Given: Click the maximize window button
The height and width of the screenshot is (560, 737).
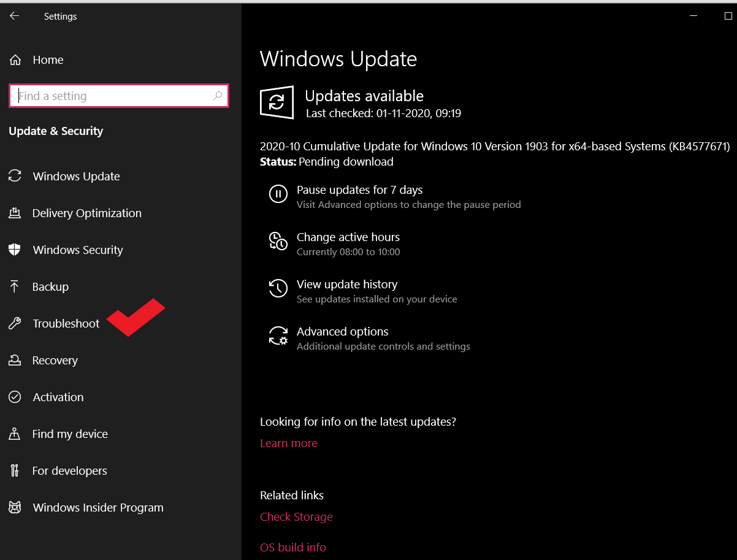Looking at the screenshot, I should pos(728,16).
